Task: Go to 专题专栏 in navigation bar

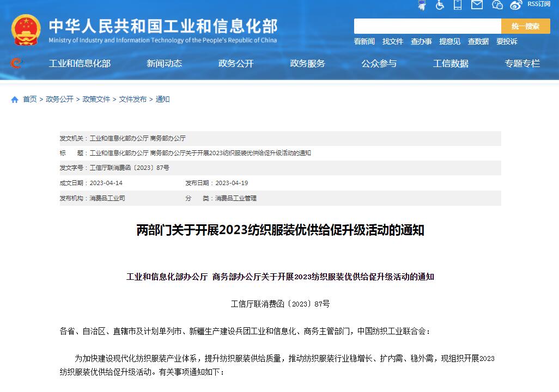Action: (x=522, y=64)
